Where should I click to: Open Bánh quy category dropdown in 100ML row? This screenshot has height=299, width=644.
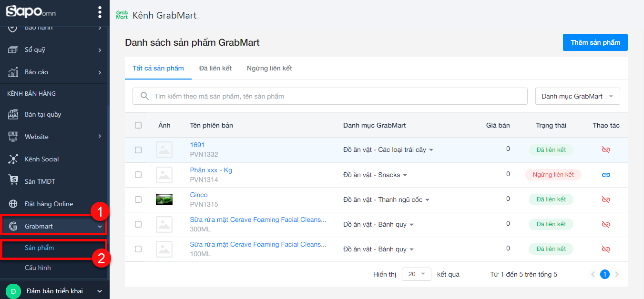[378, 249]
